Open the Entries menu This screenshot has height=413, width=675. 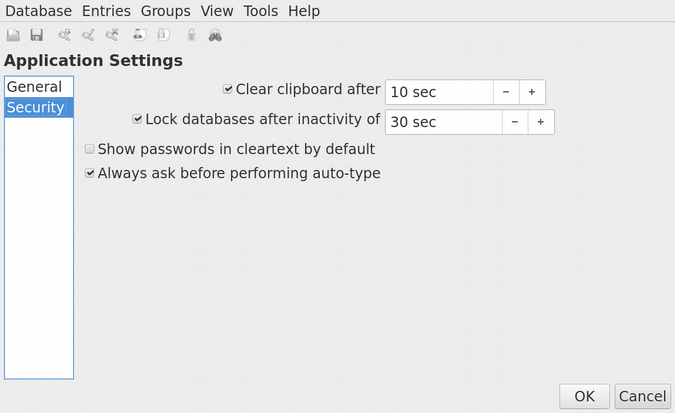point(106,11)
